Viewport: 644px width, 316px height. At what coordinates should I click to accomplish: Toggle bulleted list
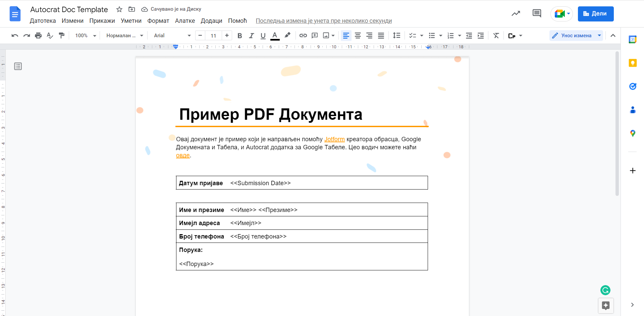432,36
